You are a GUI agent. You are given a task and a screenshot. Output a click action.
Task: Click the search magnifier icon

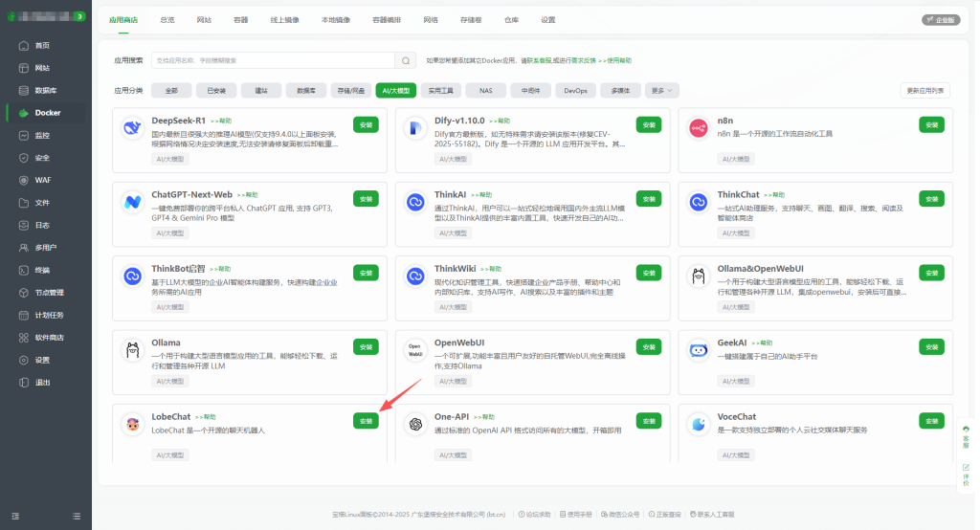coord(407,60)
